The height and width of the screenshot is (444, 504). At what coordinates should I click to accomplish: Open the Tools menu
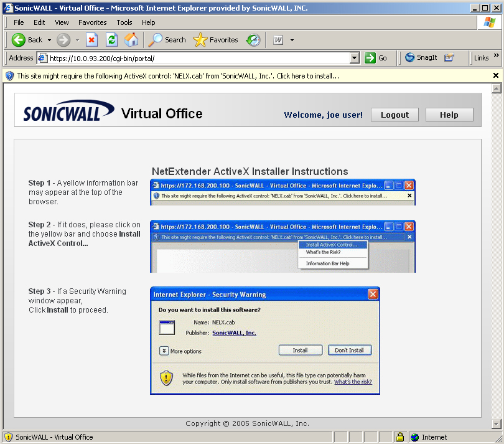(x=124, y=22)
